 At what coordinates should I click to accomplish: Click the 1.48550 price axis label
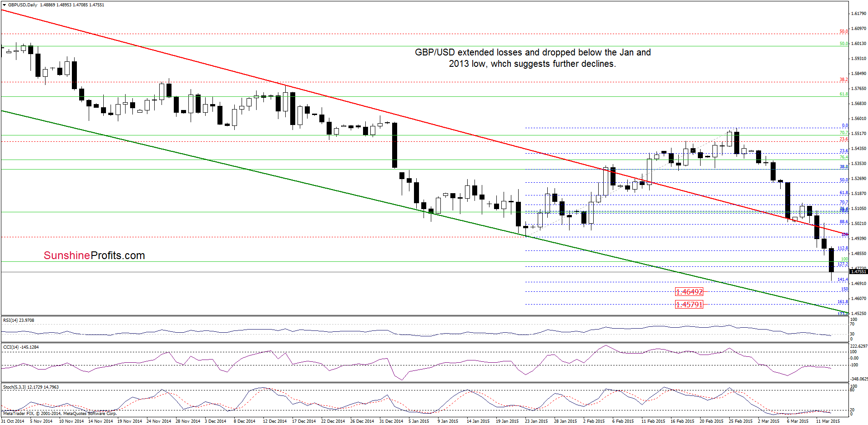pos(858,254)
